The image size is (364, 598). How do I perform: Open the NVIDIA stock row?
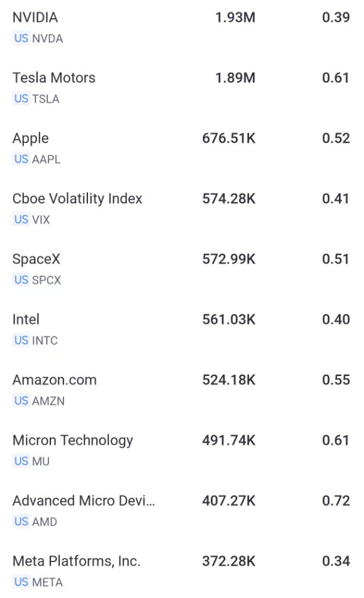click(x=182, y=28)
